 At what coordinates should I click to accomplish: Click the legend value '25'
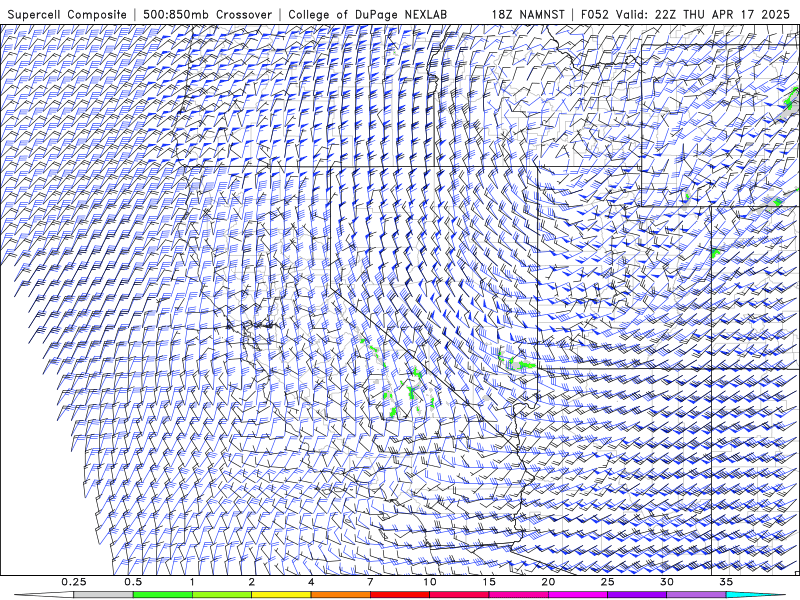608,582
